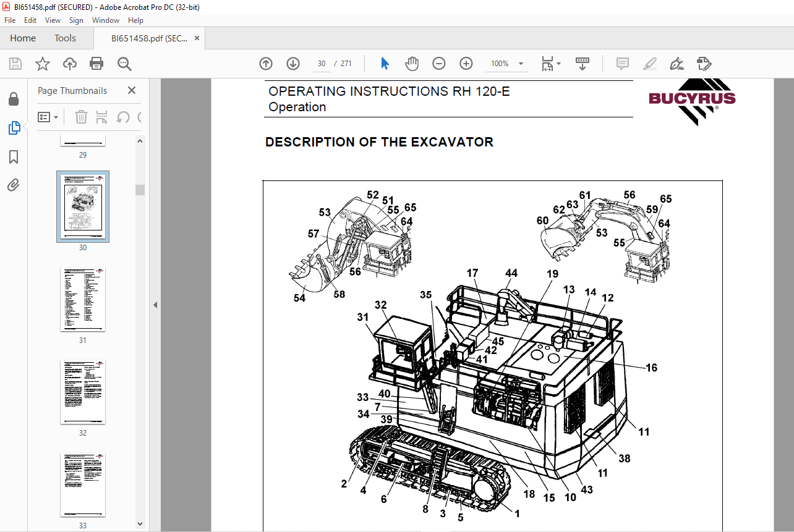Image resolution: width=794 pixels, height=532 pixels.
Task: Select page 29 thumbnail
Action: 83,141
